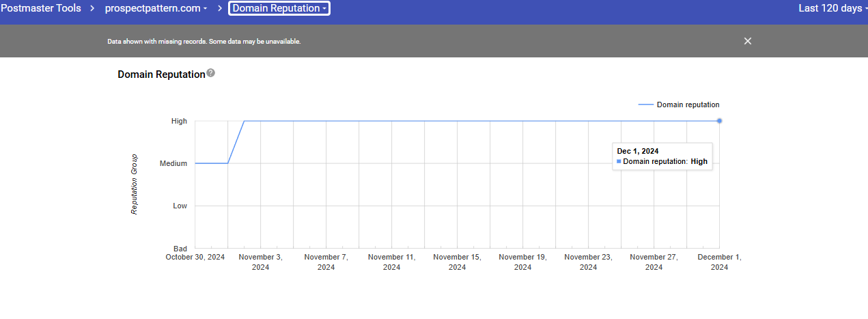Dismiss the missing records warning banner

pyautogui.click(x=748, y=41)
